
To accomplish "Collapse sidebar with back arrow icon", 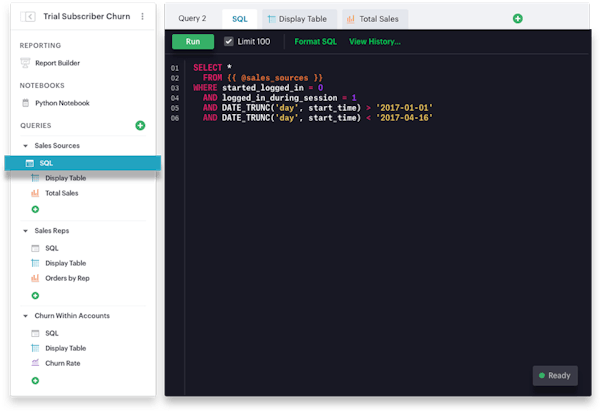I will pos(28,16).
